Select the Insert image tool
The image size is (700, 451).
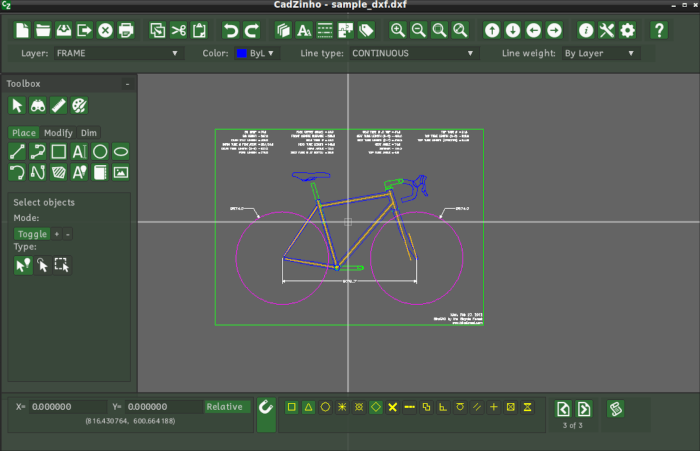(x=121, y=172)
